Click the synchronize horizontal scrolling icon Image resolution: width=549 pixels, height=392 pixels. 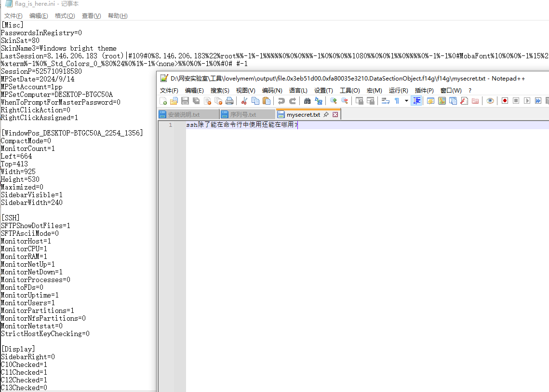click(x=371, y=101)
